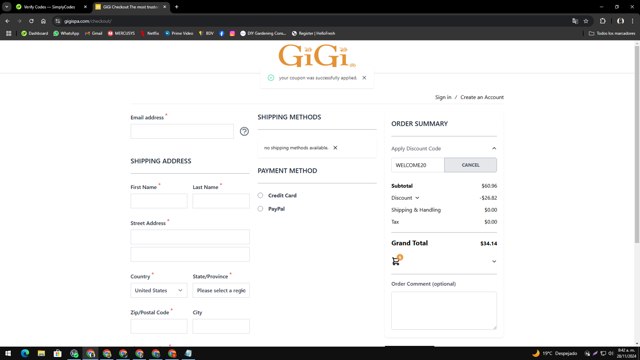Dismiss the coupon success notification
The image size is (640, 360).
pyautogui.click(x=364, y=78)
